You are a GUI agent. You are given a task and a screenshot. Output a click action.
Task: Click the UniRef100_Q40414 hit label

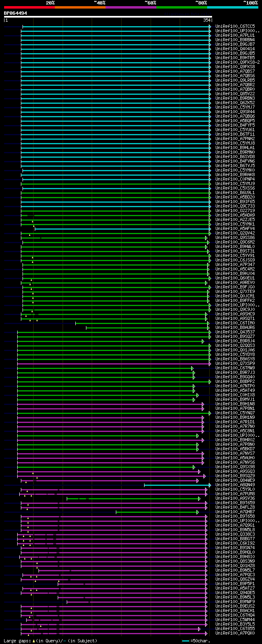pyautogui.click(x=235, y=49)
